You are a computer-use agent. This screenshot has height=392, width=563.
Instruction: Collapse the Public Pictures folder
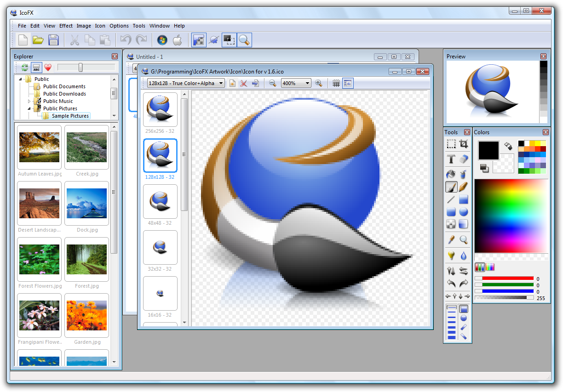click(x=29, y=108)
